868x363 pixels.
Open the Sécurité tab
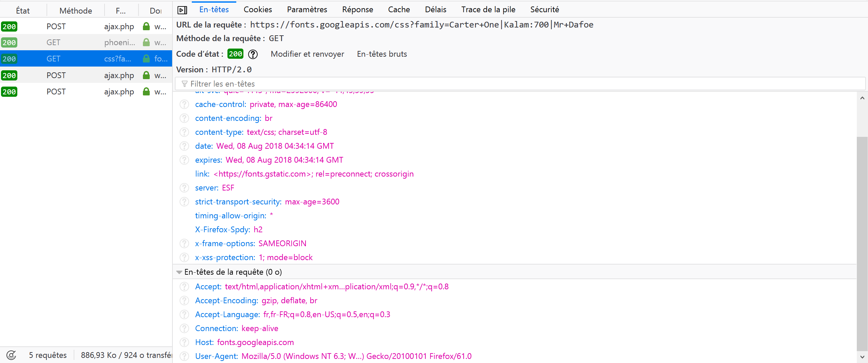coord(544,10)
